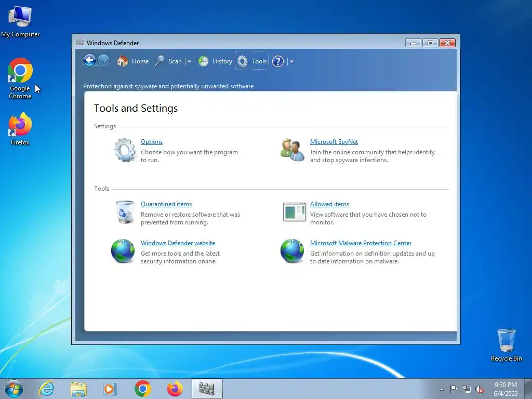Screen dimensions: 532x399
Task: Open Action Center flag tray icon
Action: (454, 389)
